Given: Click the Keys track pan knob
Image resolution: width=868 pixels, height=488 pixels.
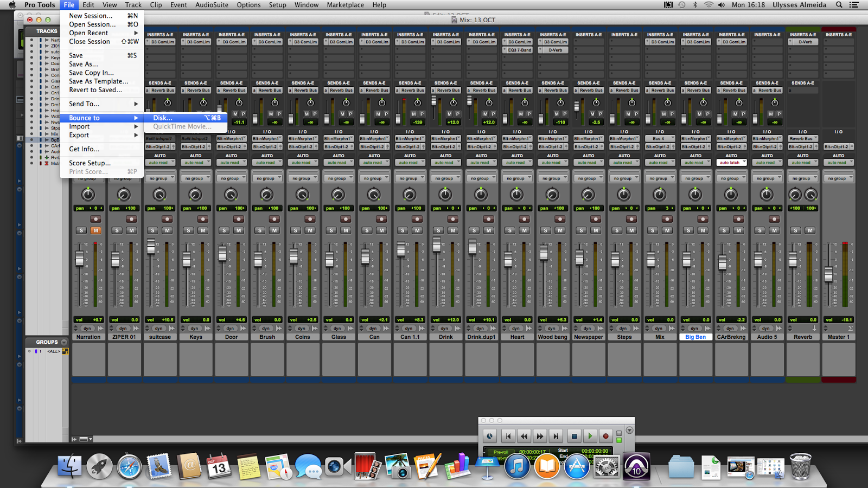Looking at the screenshot, I should [195, 194].
